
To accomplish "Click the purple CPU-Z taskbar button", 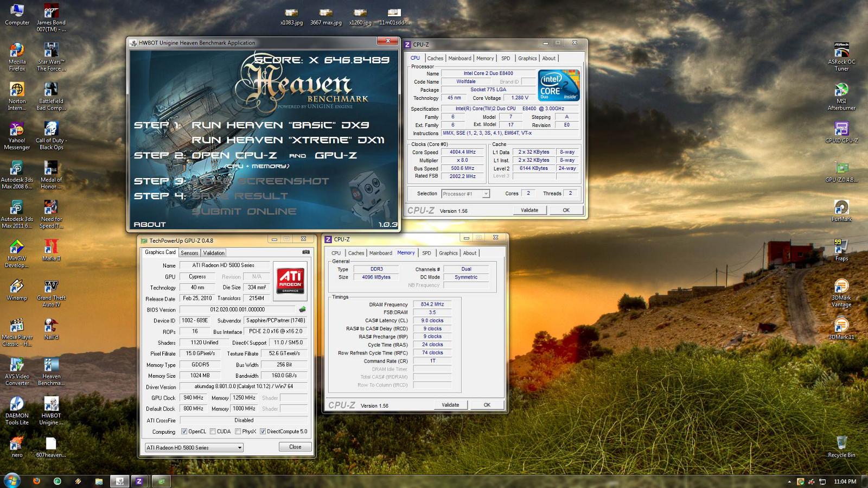I will pyautogui.click(x=139, y=481).
